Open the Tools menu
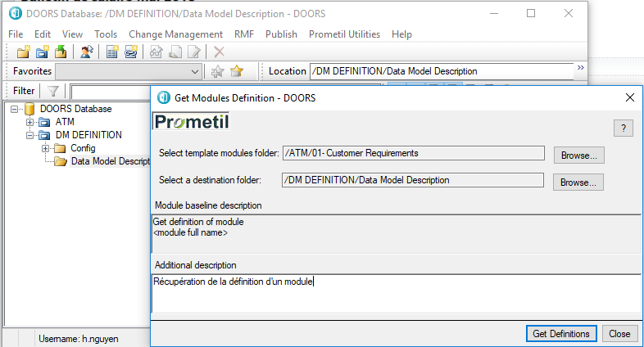The image size is (644, 347). 106,34
